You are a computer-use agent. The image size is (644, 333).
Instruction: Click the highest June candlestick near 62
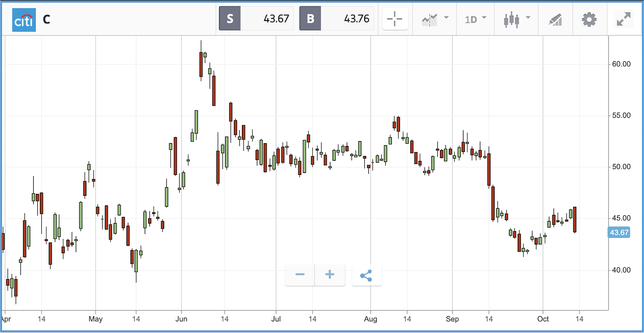pyautogui.click(x=201, y=64)
